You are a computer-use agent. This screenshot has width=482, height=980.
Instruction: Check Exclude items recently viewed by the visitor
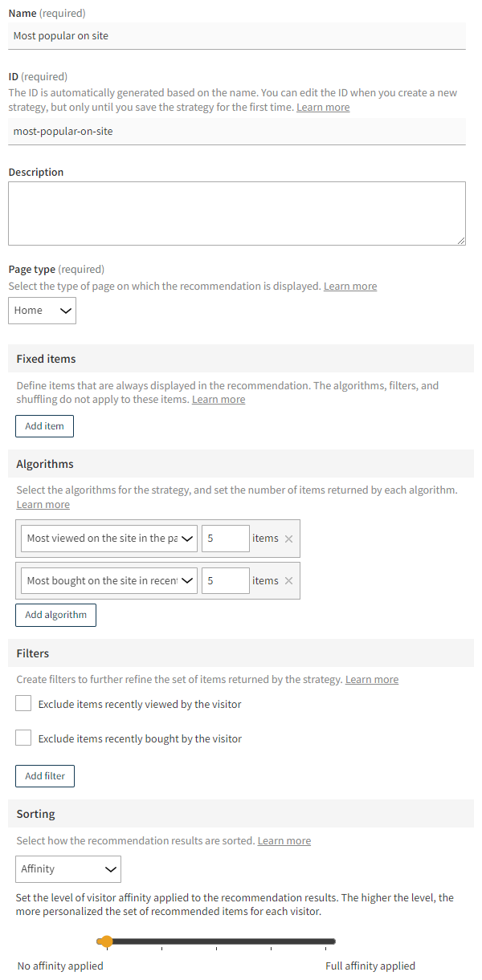click(x=22, y=702)
